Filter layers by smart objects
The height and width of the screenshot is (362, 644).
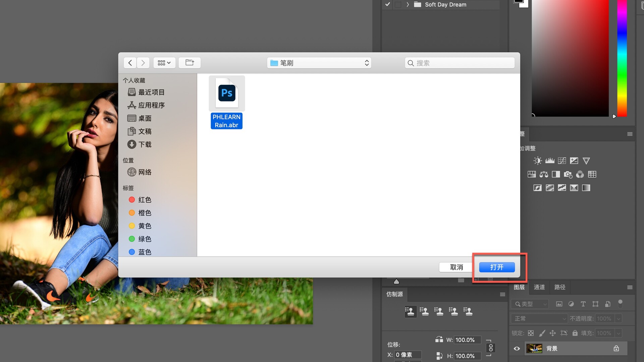[x=607, y=304]
